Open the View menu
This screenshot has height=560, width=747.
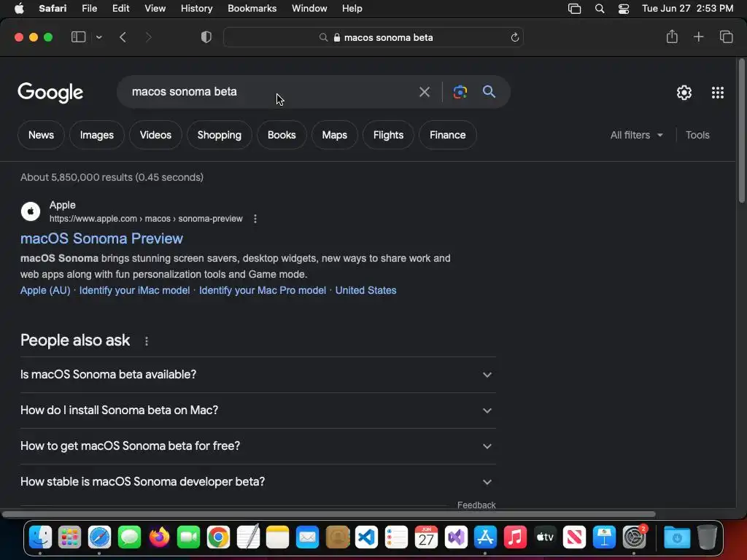click(x=155, y=9)
